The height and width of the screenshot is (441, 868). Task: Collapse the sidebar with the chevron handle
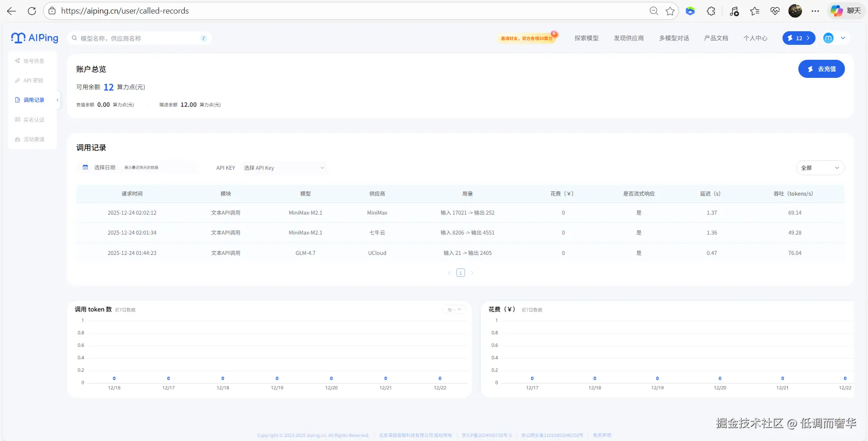pyautogui.click(x=57, y=100)
